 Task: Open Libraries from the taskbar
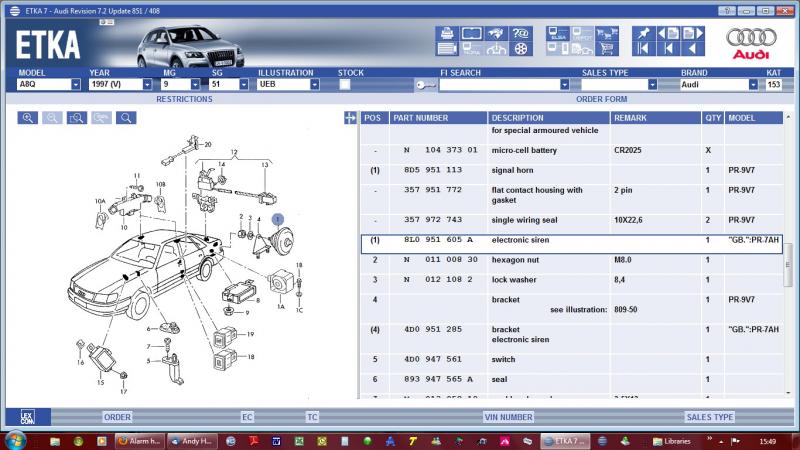click(672, 441)
